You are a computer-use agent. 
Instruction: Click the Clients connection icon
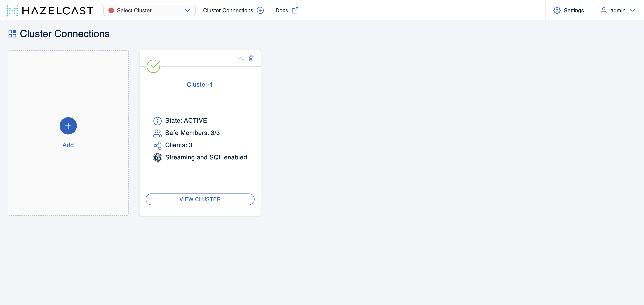coord(157,145)
